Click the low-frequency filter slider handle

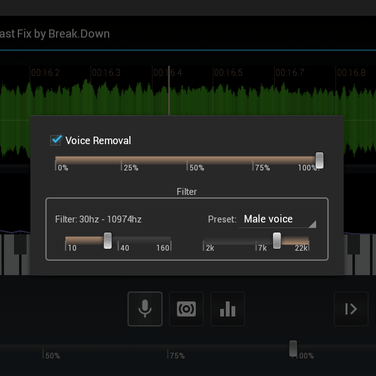point(108,241)
